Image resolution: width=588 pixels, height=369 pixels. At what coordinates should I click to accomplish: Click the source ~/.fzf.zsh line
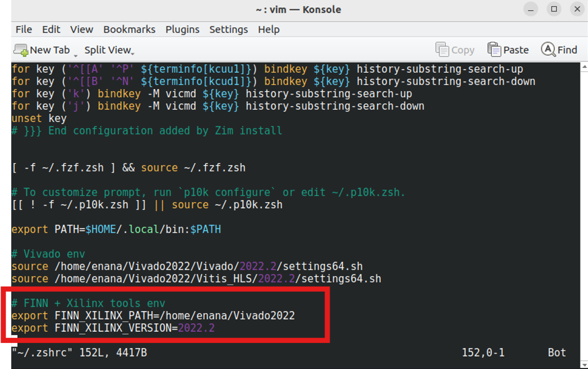click(x=128, y=168)
